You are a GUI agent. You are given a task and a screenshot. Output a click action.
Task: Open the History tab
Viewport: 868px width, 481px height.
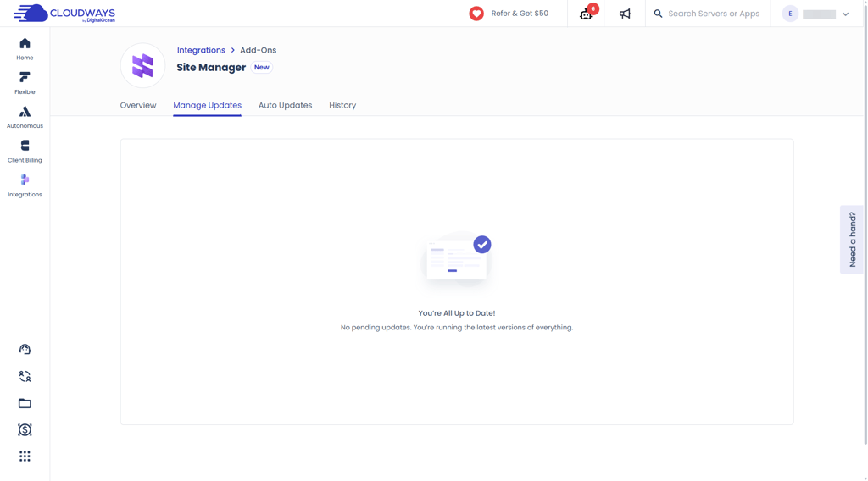[342, 105]
